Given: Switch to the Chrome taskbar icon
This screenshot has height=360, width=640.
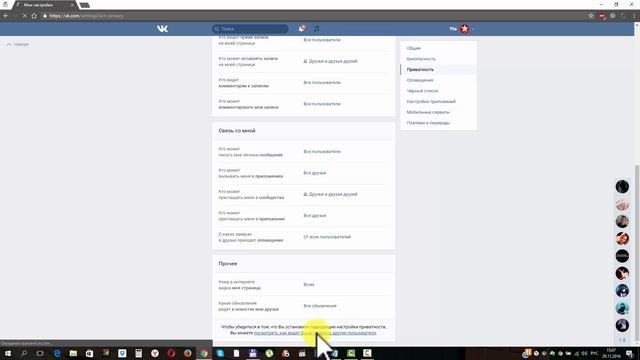Looking at the screenshot, I should point(204,353).
